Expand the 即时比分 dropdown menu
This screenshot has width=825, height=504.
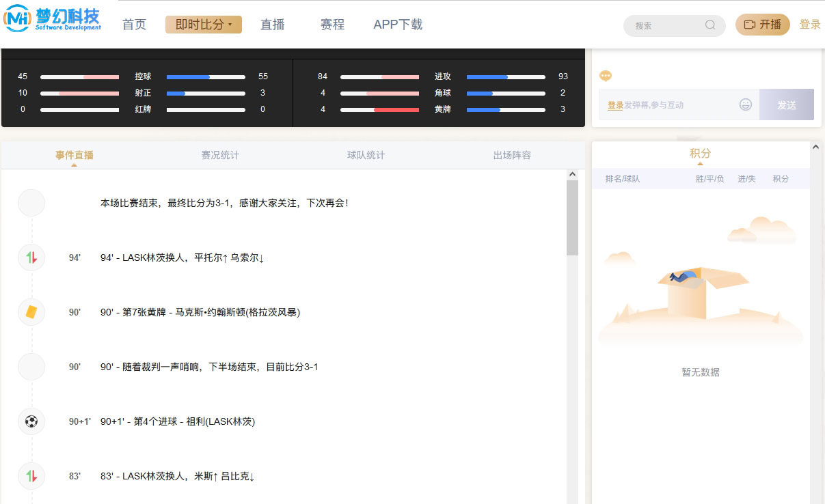pos(204,25)
